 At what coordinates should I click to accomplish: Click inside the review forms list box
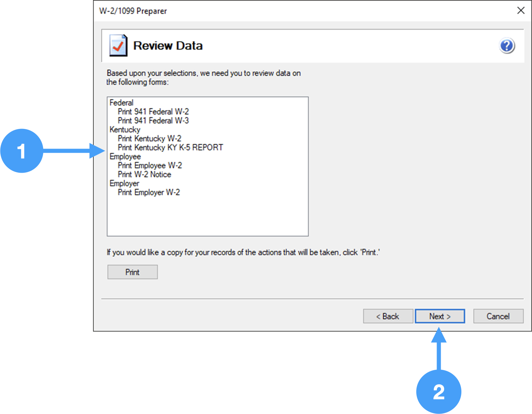pos(207,214)
